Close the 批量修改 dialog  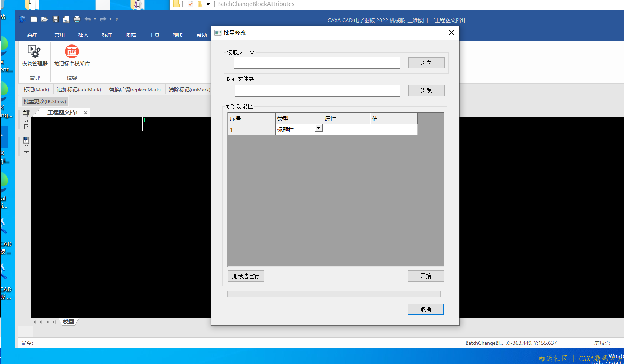pos(451,33)
